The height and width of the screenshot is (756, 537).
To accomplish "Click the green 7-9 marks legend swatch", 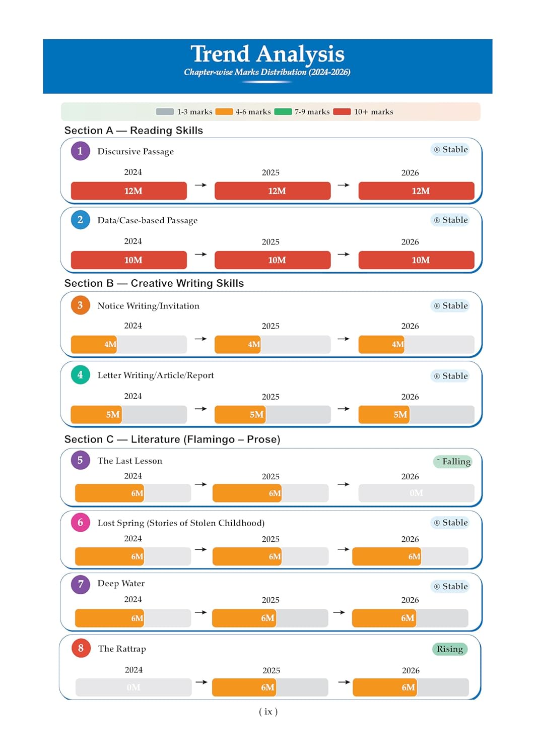I will click(283, 111).
